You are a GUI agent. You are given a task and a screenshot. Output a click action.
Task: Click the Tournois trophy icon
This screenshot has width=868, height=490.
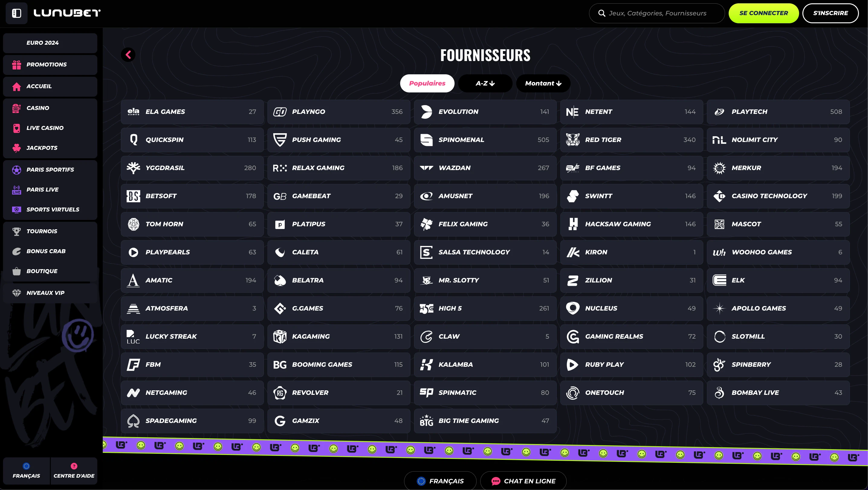pos(17,231)
